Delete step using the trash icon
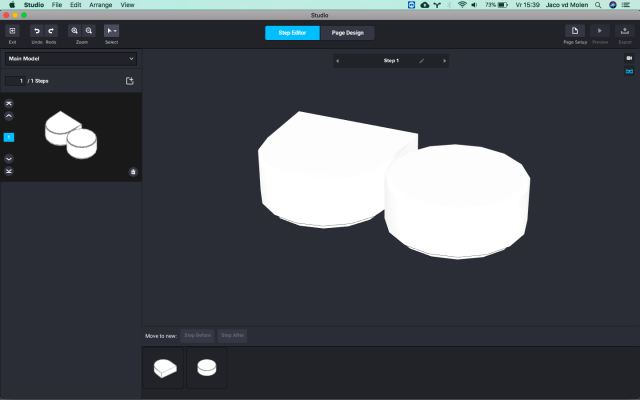640x400 pixels. click(133, 171)
